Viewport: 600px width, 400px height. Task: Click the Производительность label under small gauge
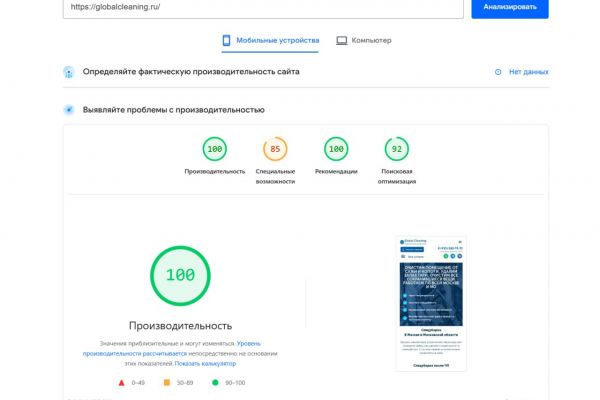click(x=215, y=171)
